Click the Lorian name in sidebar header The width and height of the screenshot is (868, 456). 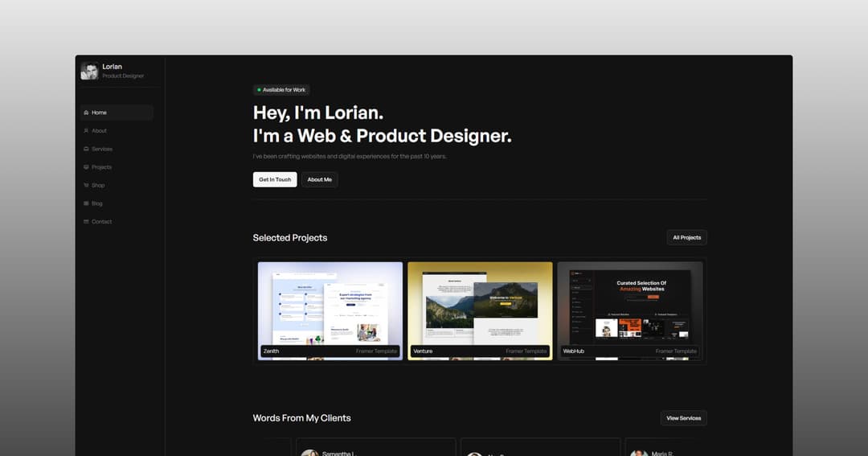pos(112,67)
